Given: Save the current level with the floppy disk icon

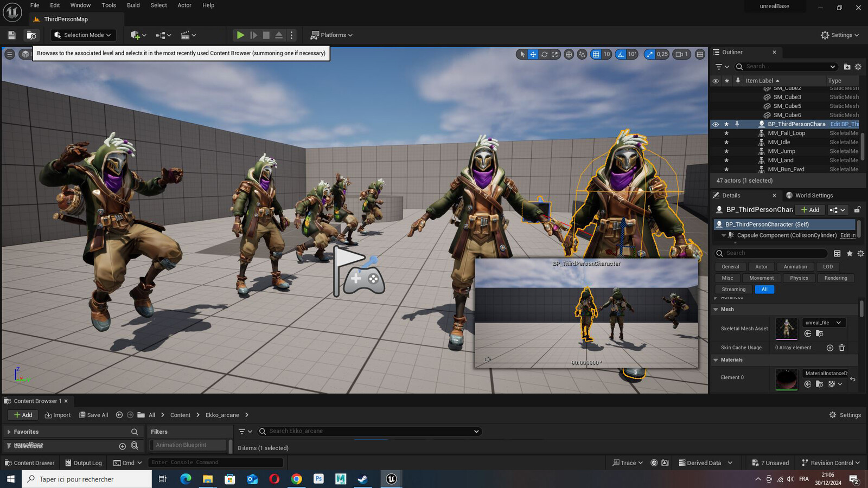Looking at the screenshot, I should tap(11, 35).
